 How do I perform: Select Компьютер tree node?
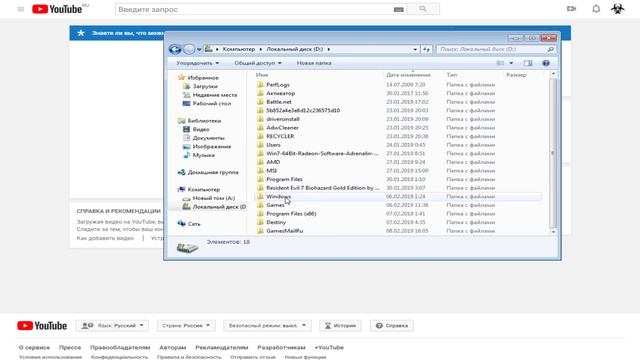point(203,189)
